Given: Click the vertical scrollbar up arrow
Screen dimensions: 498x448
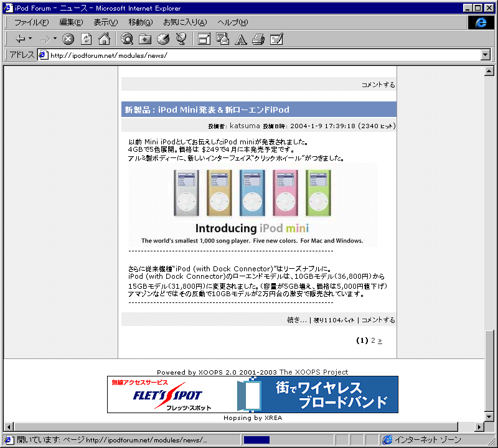Looking at the screenshot, I should pyautogui.click(x=489, y=71).
